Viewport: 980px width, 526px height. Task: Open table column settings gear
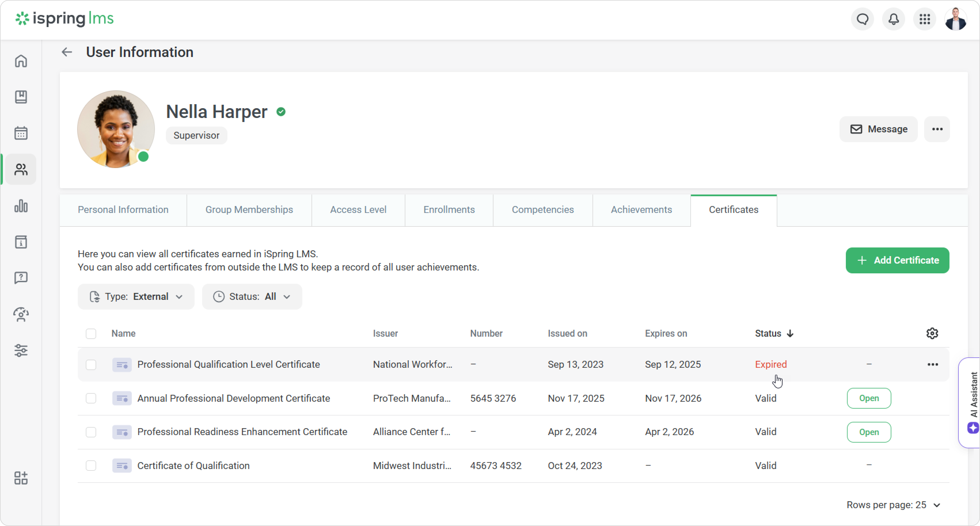pyautogui.click(x=932, y=333)
